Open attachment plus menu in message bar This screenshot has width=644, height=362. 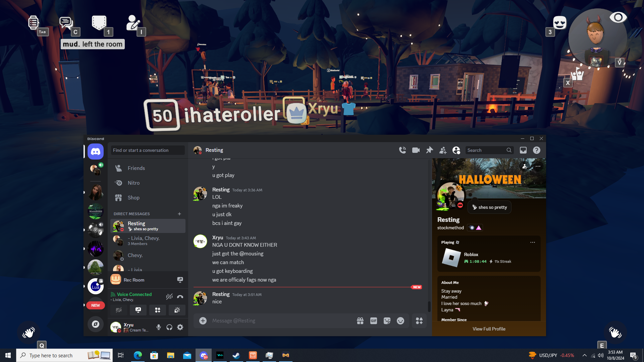click(203, 321)
